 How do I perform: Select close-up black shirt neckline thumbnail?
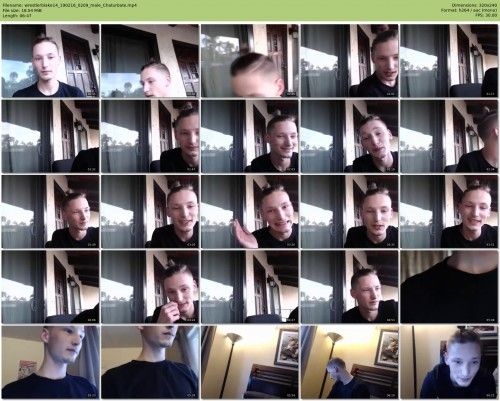pyautogui.click(x=449, y=287)
